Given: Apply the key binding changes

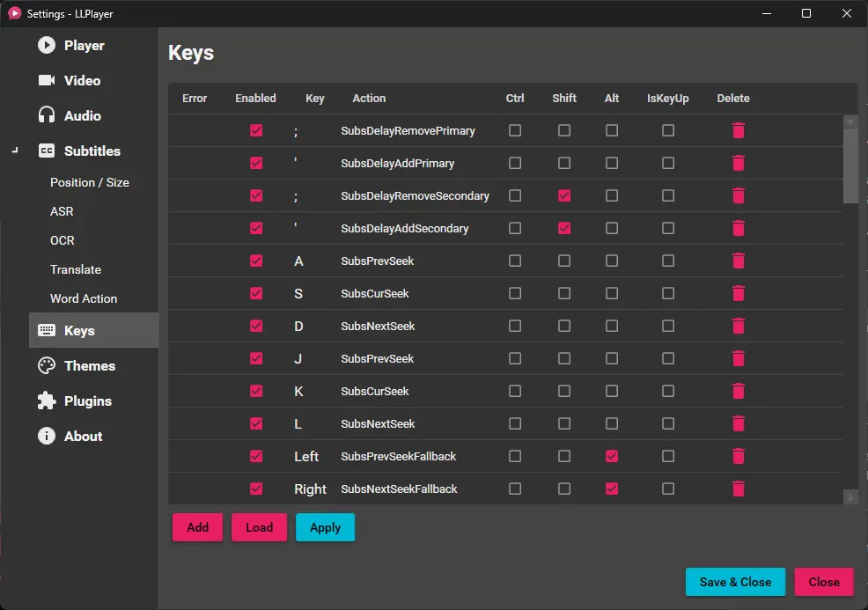Looking at the screenshot, I should click(x=325, y=527).
